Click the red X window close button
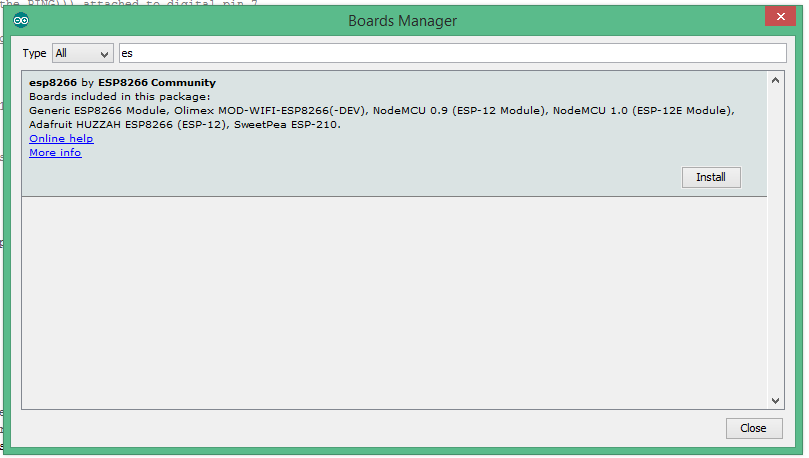The width and height of the screenshot is (809, 458). click(x=781, y=17)
